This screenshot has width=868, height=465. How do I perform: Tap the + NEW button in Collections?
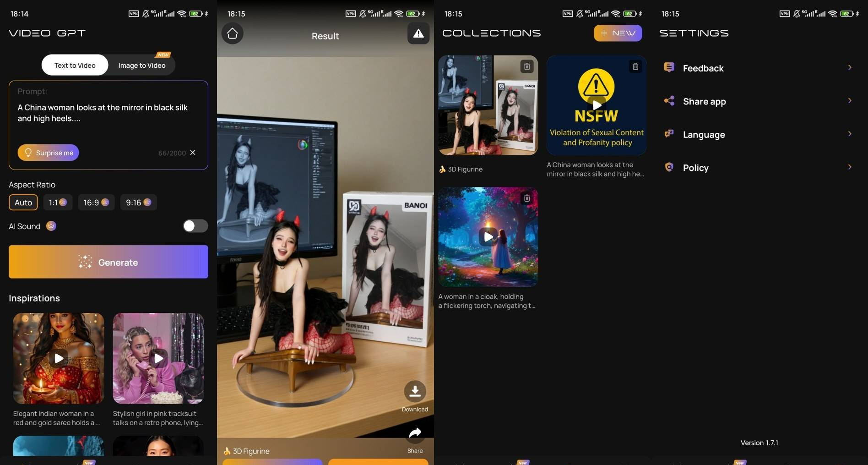coord(618,33)
